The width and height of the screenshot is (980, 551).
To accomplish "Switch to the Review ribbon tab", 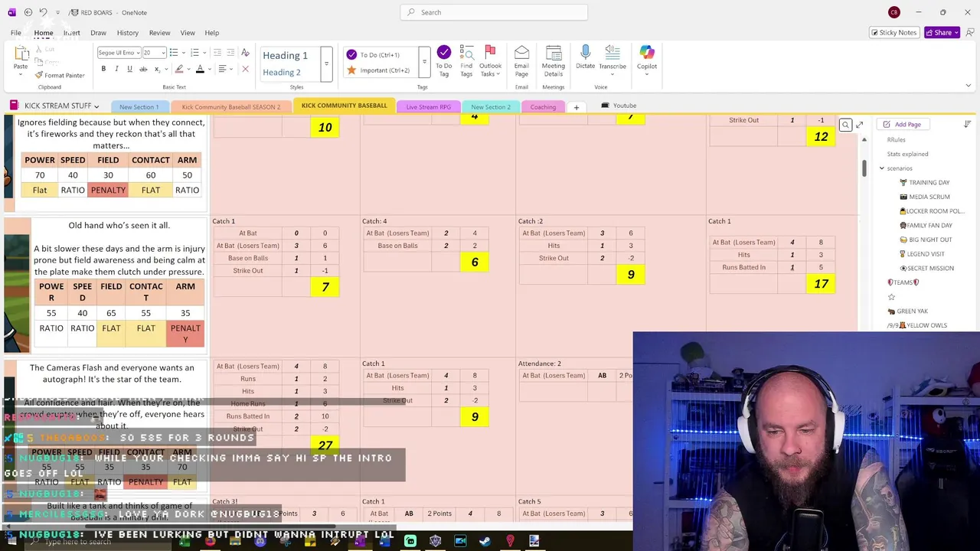I will tap(159, 33).
